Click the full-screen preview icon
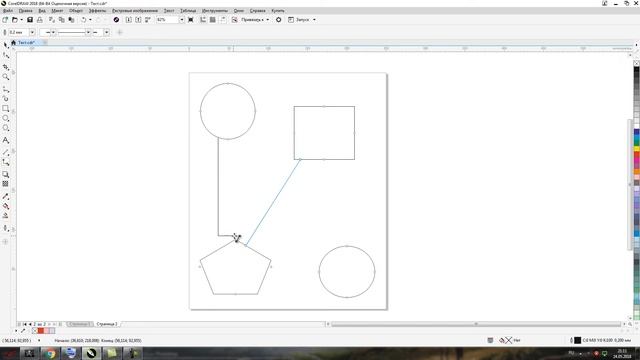 191,20
